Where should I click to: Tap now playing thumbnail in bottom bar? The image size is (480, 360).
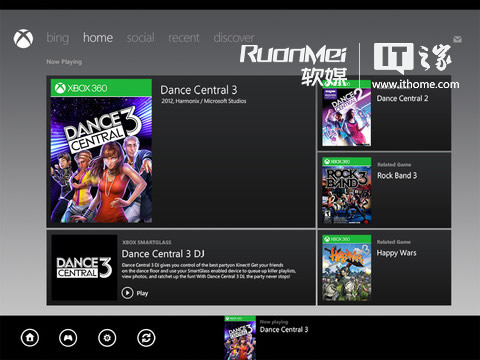click(240, 338)
